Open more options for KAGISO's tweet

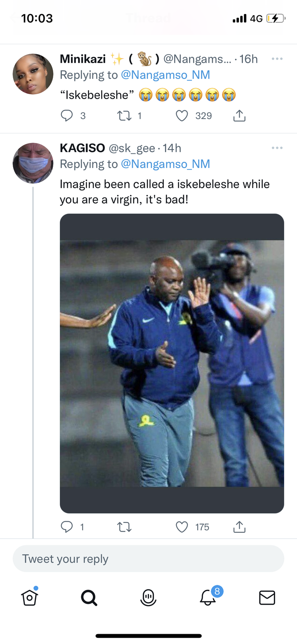tap(277, 148)
